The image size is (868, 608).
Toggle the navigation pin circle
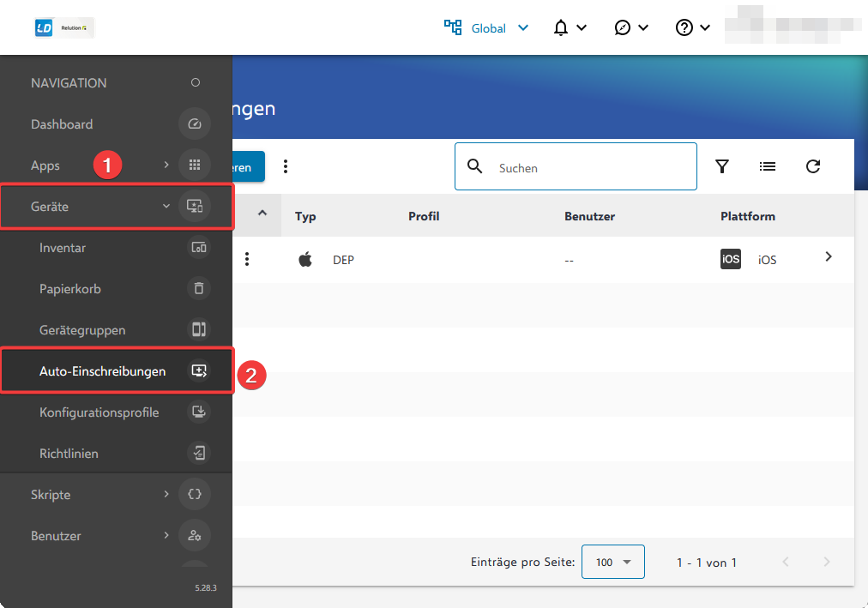coord(196,82)
